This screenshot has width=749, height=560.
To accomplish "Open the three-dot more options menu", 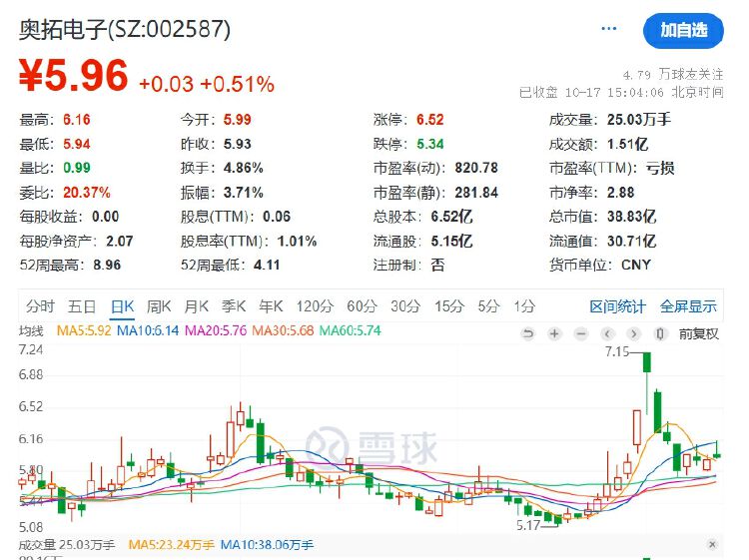I will click(609, 29).
